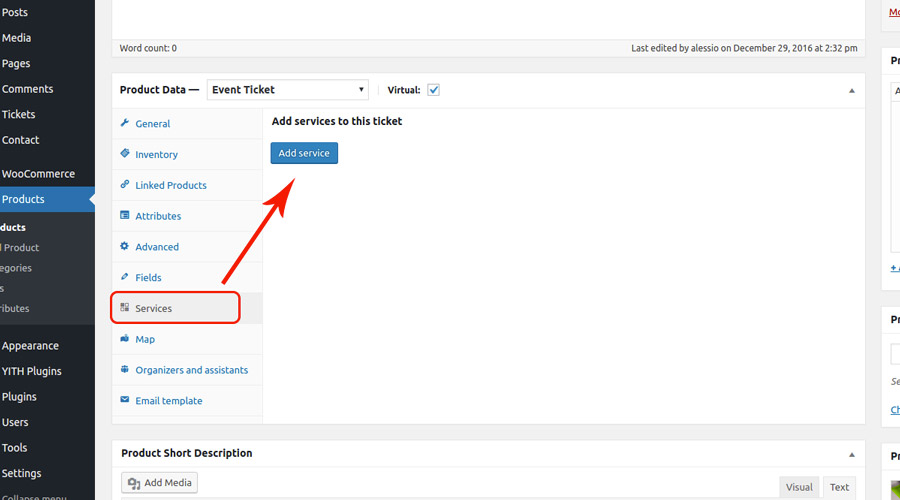This screenshot has height=500, width=900.
Task: Click the Attributes table icon
Action: coord(125,216)
